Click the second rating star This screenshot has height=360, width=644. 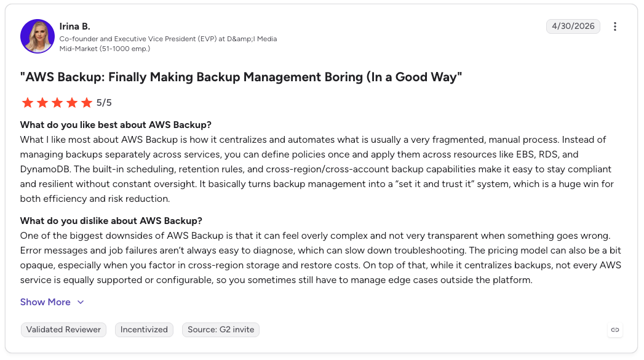tap(42, 102)
